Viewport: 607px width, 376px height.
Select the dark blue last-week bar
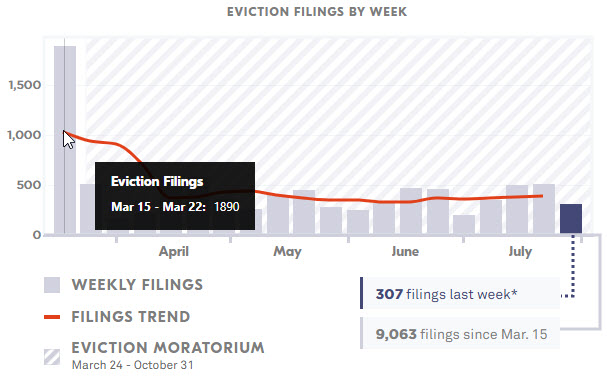[571, 219]
